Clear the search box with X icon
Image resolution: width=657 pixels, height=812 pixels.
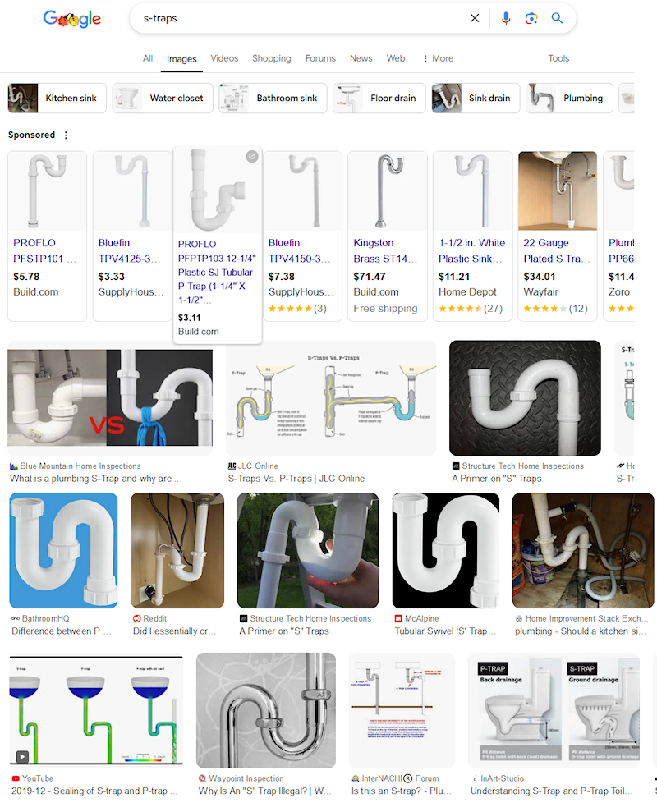[474, 18]
